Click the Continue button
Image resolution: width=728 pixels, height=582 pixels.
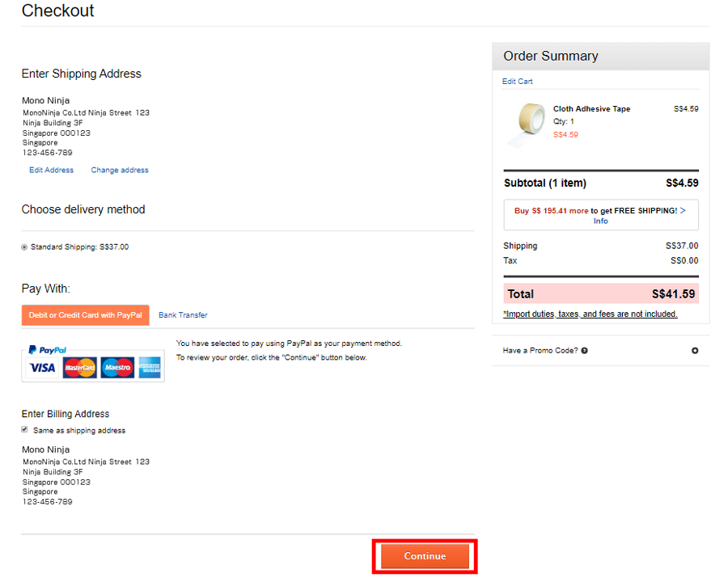point(425,556)
